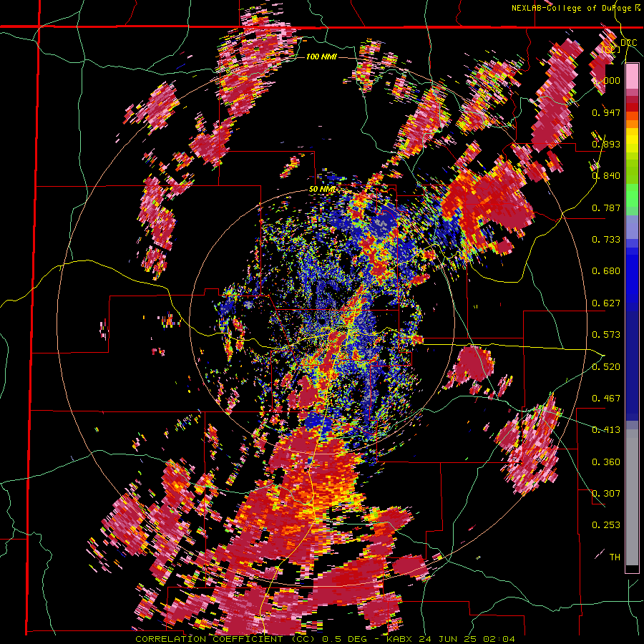Click the TH threshold label on the legend
644x644 pixels.
(x=615, y=557)
